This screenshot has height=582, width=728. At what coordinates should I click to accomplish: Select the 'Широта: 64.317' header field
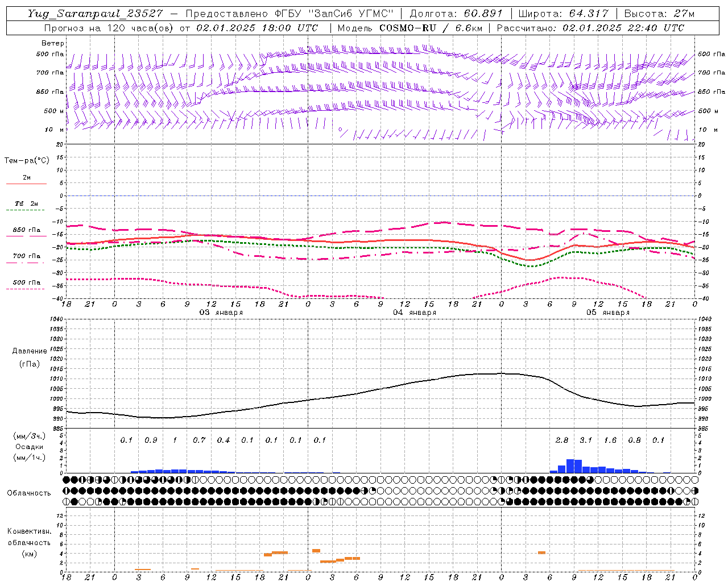click(x=564, y=14)
